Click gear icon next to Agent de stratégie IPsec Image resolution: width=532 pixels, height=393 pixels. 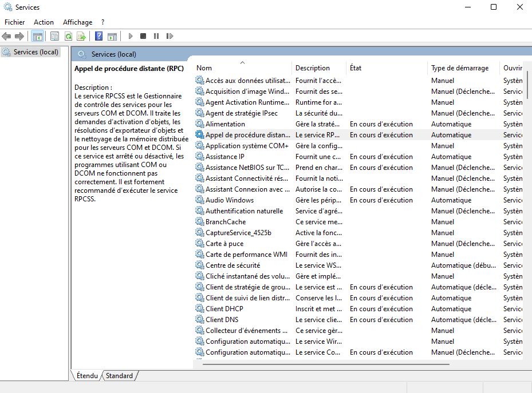click(200, 113)
